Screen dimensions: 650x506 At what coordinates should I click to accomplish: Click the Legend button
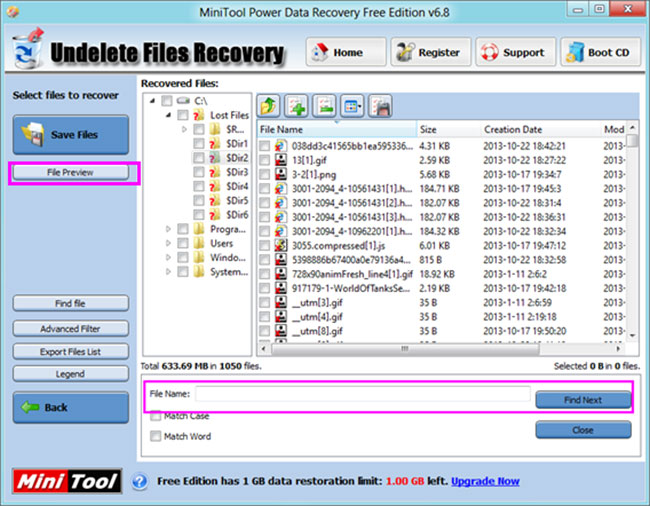pos(71,374)
